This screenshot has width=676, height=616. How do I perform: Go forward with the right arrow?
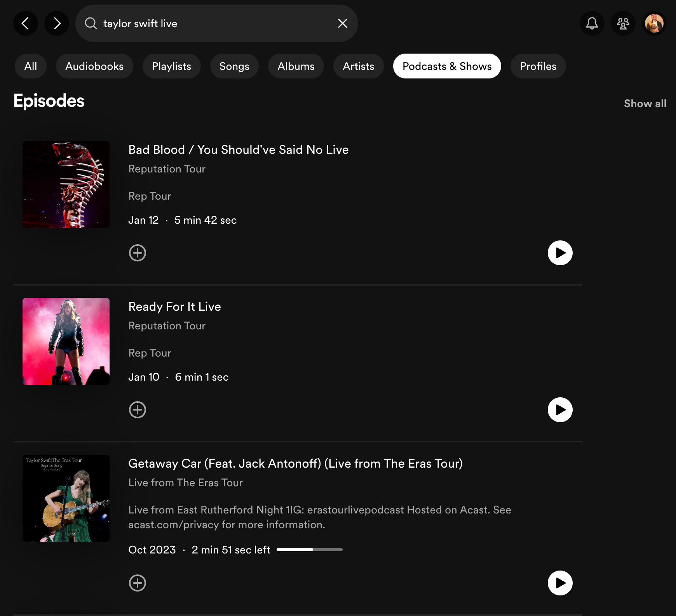(x=57, y=23)
